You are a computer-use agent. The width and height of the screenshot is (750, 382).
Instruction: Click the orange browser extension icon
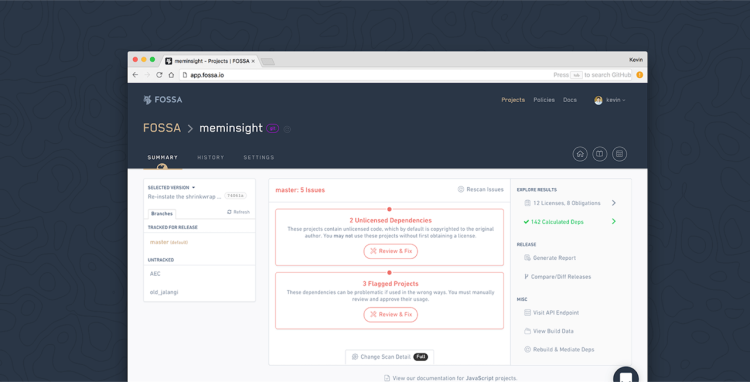[640, 75]
